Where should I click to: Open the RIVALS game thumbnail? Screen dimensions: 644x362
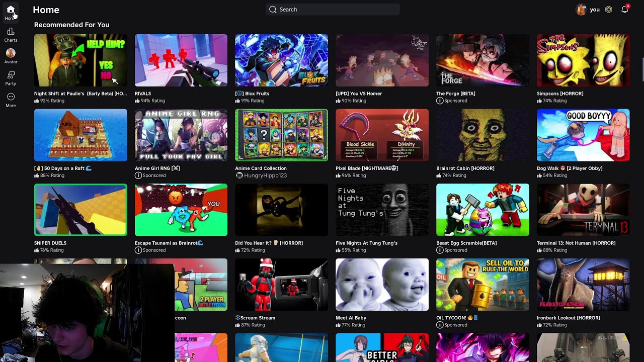181,60
